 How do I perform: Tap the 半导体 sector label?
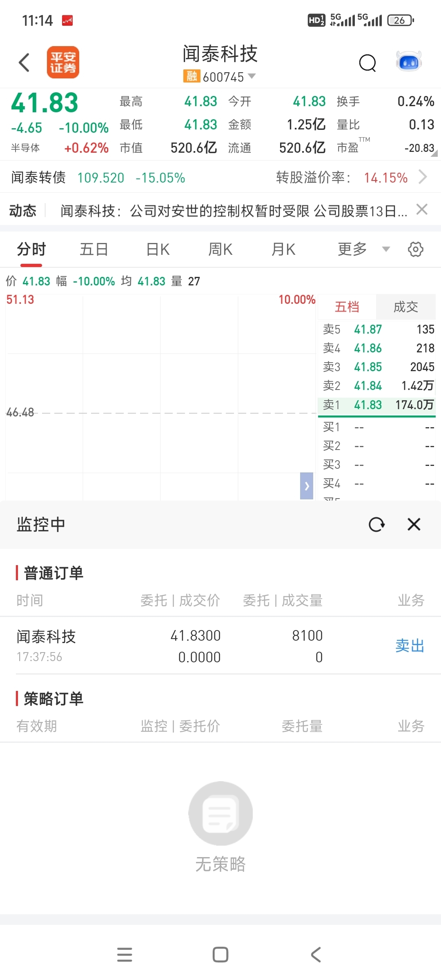[x=25, y=148]
